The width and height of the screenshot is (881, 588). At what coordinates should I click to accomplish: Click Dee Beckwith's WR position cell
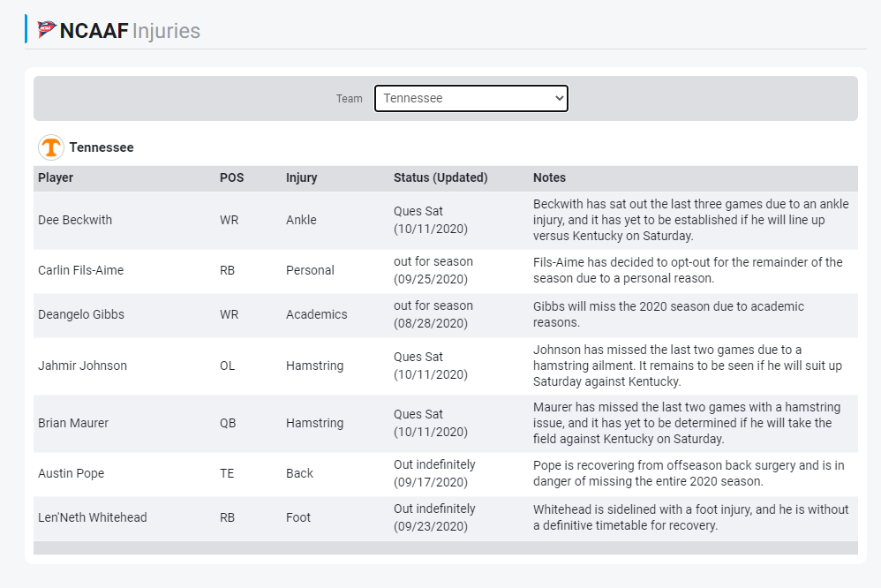click(x=229, y=220)
